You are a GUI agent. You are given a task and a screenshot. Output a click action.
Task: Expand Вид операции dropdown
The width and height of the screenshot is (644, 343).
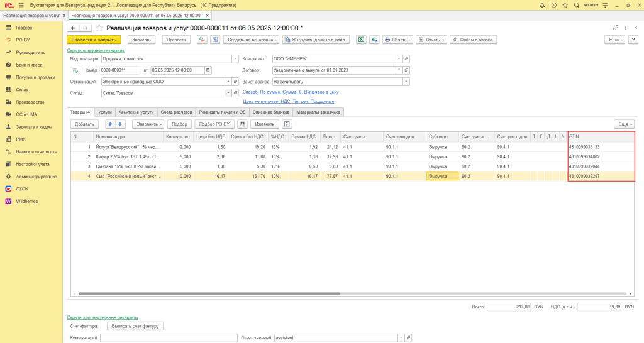coord(235,58)
